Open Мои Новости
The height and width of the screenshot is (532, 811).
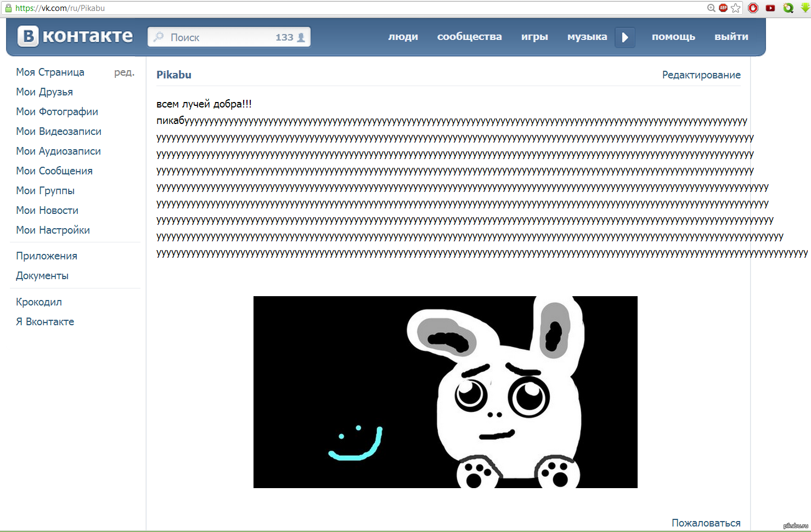coord(47,211)
